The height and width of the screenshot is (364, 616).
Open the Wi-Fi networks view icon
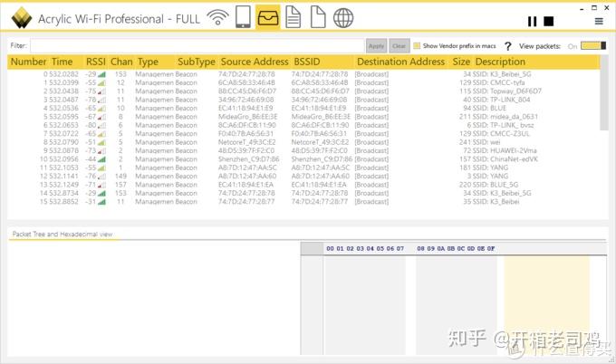[217, 18]
